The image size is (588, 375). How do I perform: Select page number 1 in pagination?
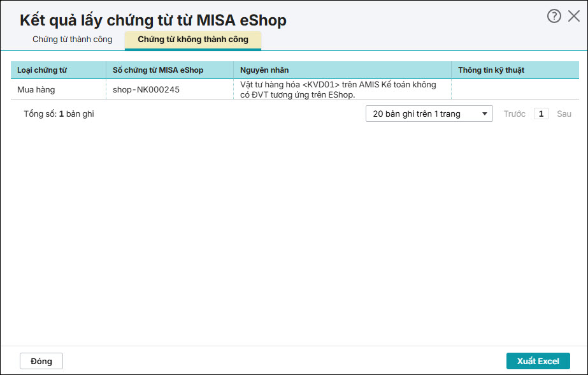click(x=540, y=114)
